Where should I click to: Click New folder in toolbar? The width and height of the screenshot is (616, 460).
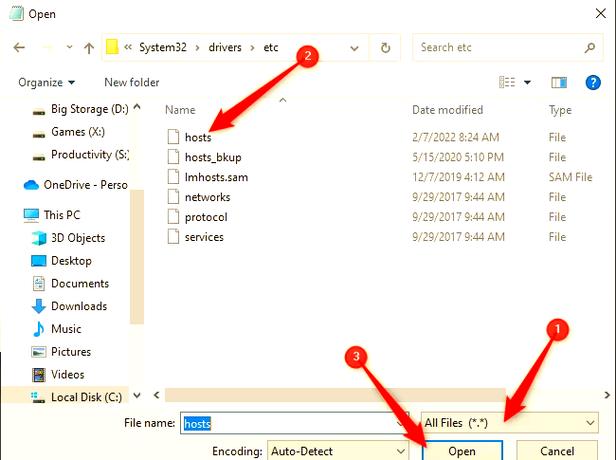coord(131,82)
